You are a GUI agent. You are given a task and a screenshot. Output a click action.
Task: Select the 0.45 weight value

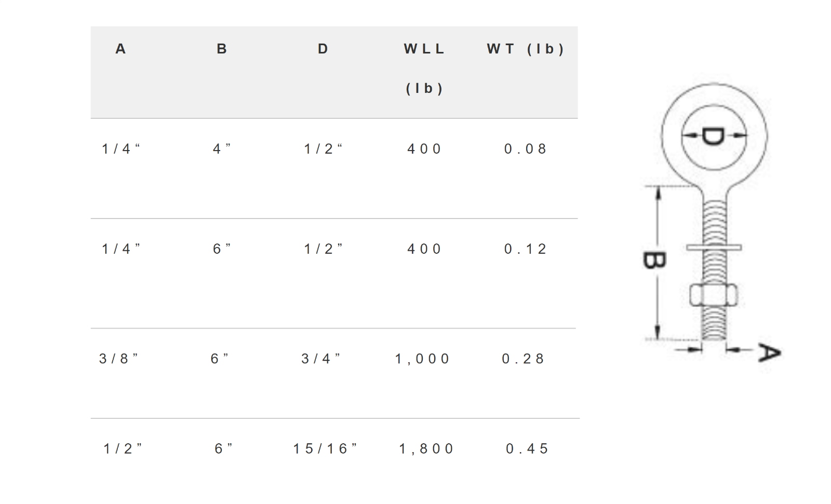(x=528, y=448)
